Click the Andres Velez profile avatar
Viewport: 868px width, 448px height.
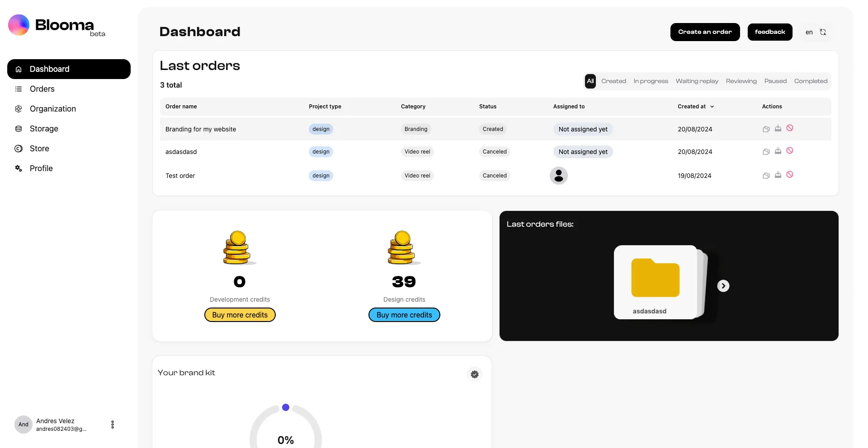tap(24, 425)
